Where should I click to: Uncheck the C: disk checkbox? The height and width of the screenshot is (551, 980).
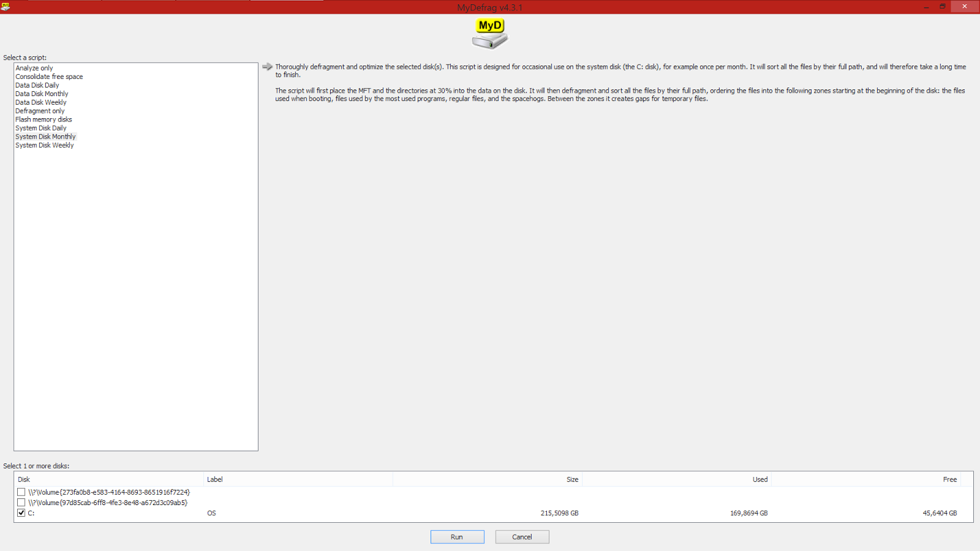coord(21,513)
